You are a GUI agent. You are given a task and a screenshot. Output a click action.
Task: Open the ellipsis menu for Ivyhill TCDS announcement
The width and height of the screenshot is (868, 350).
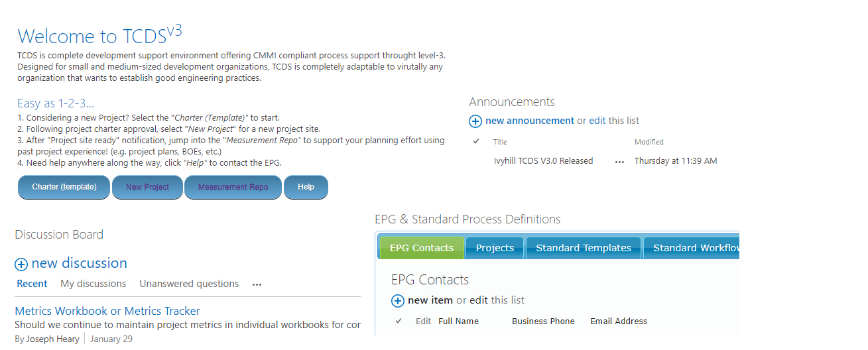pos(619,161)
